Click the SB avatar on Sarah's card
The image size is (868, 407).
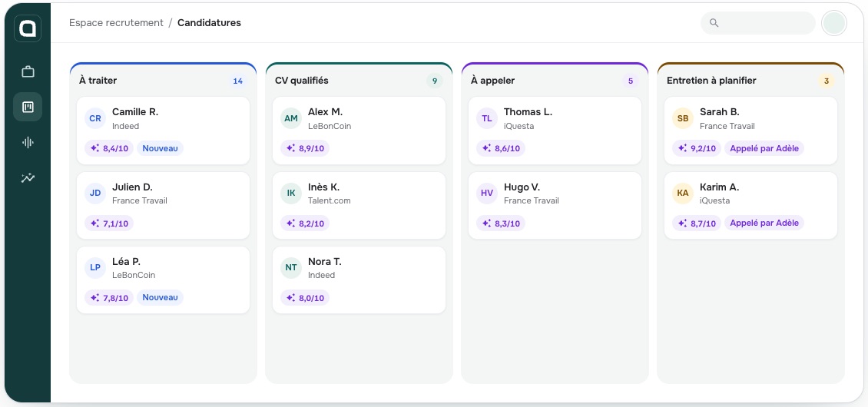pos(683,118)
